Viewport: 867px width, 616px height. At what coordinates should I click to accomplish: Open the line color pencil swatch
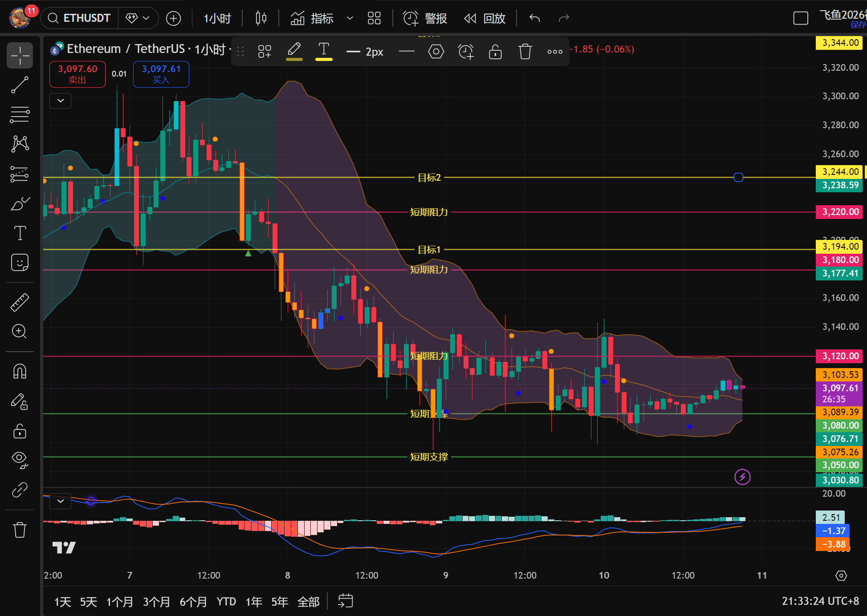tap(294, 51)
